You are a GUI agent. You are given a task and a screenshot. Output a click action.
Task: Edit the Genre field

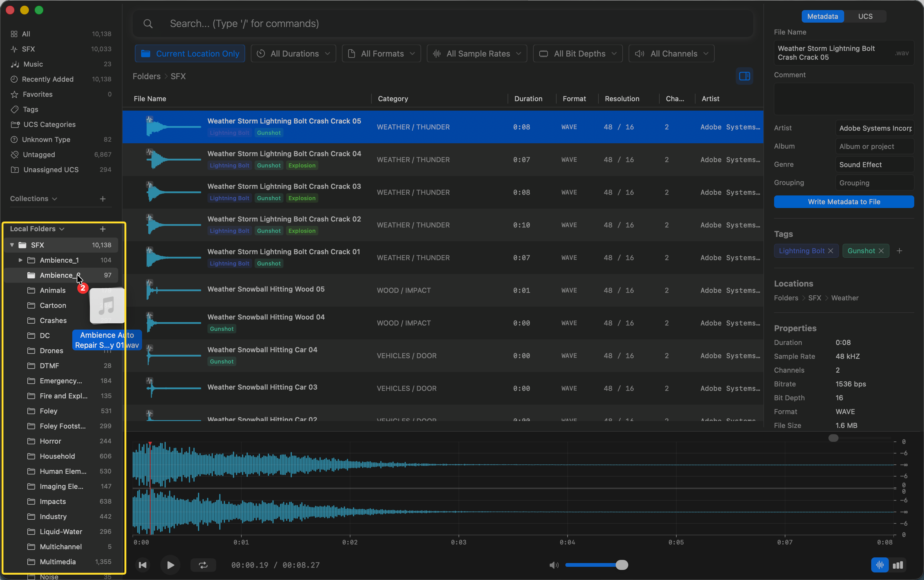(x=874, y=165)
